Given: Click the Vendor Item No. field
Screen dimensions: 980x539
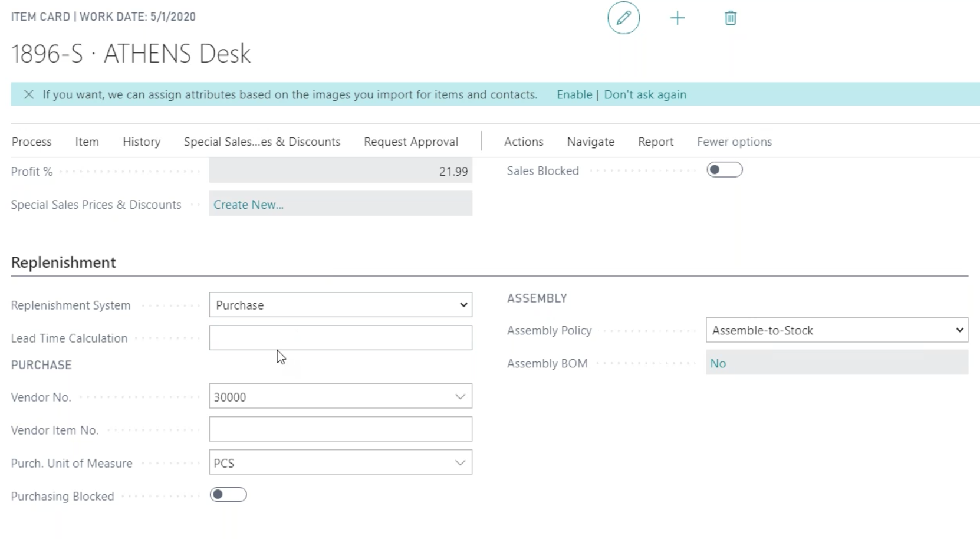Looking at the screenshot, I should [x=340, y=429].
